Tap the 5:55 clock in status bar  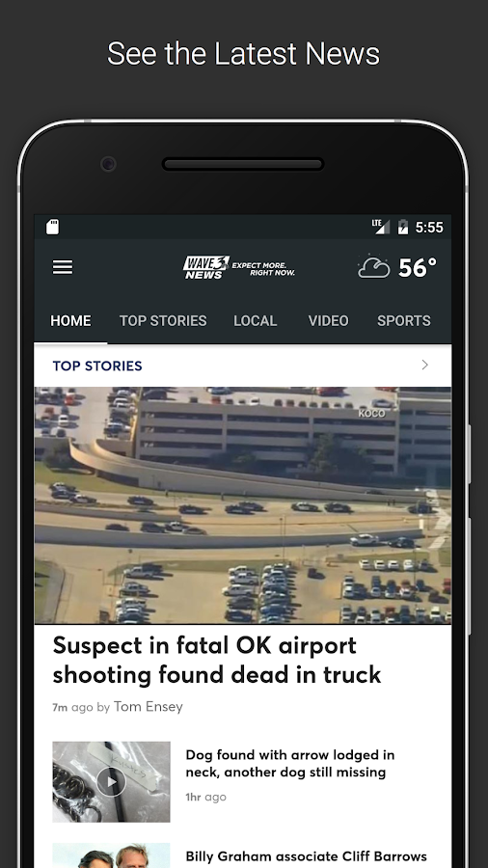(x=429, y=228)
